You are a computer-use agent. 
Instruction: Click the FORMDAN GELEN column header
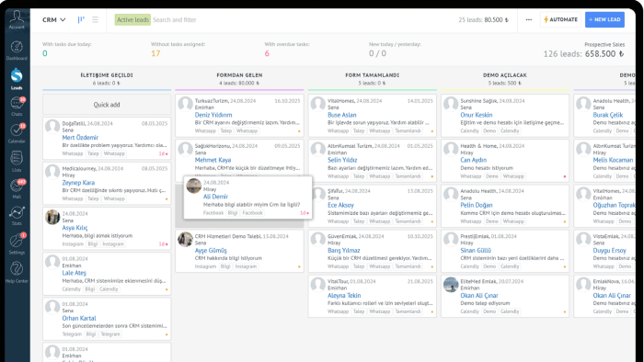tap(239, 75)
